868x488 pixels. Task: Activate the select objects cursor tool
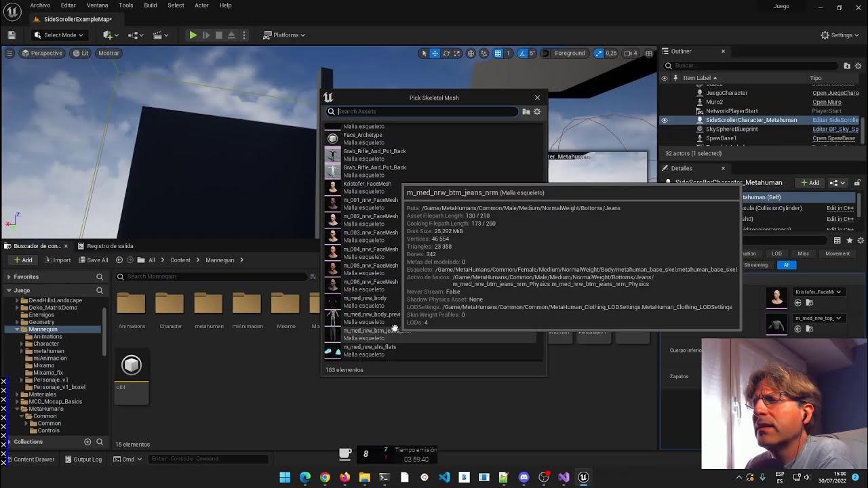click(424, 53)
